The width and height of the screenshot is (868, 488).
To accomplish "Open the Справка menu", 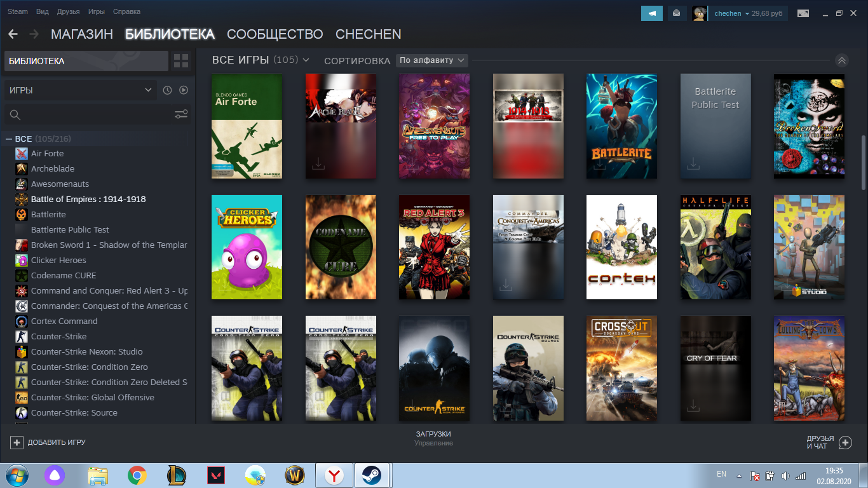I will click(x=126, y=12).
